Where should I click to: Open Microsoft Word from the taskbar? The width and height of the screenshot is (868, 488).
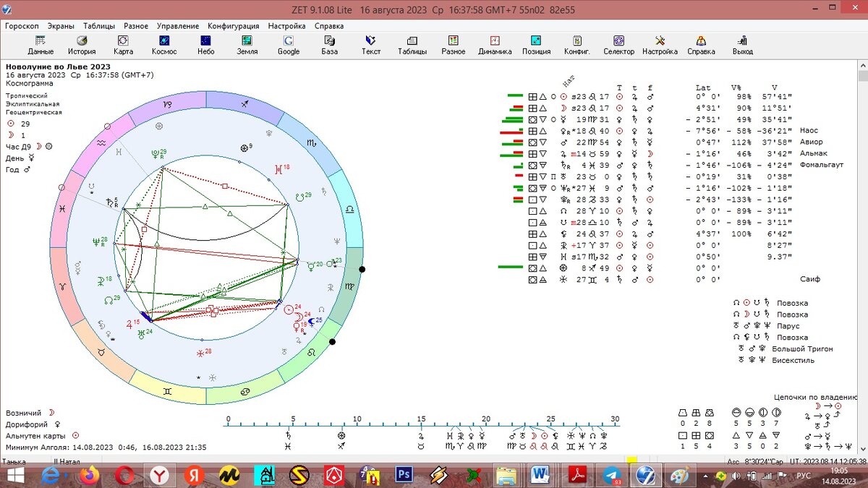[540, 476]
